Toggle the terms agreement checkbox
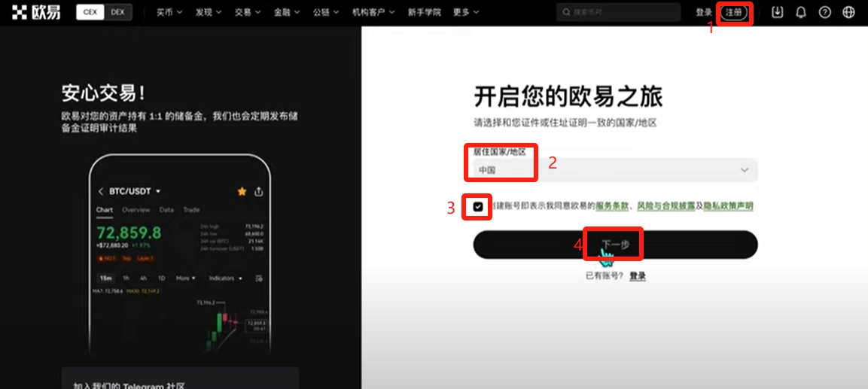This screenshot has height=389, width=868. (478, 206)
